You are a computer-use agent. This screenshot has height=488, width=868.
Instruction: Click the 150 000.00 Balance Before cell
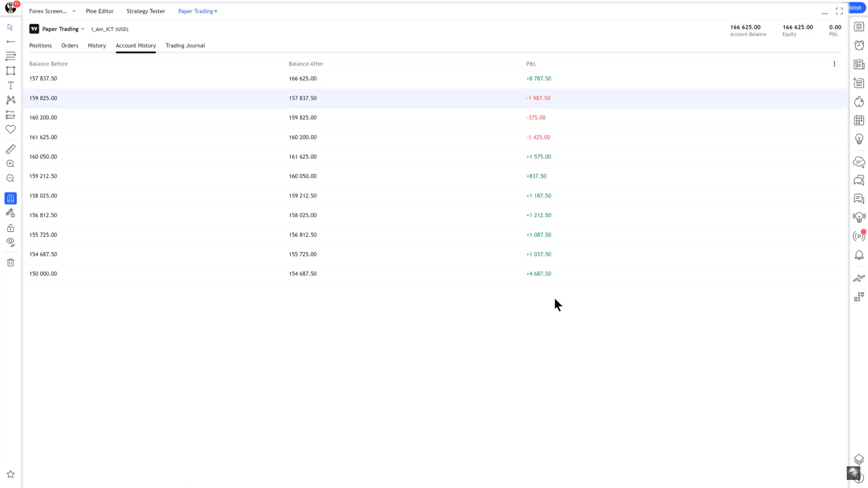coord(43,274)
